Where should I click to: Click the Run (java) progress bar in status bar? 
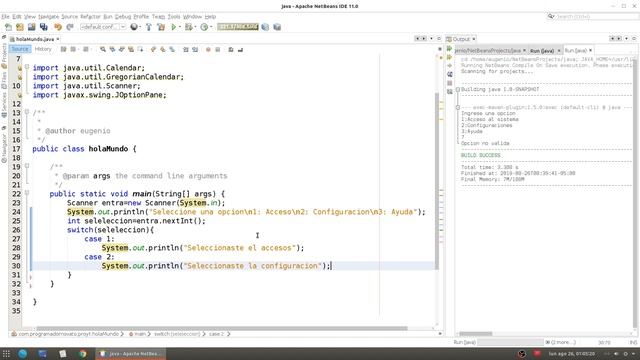[510, 342]
